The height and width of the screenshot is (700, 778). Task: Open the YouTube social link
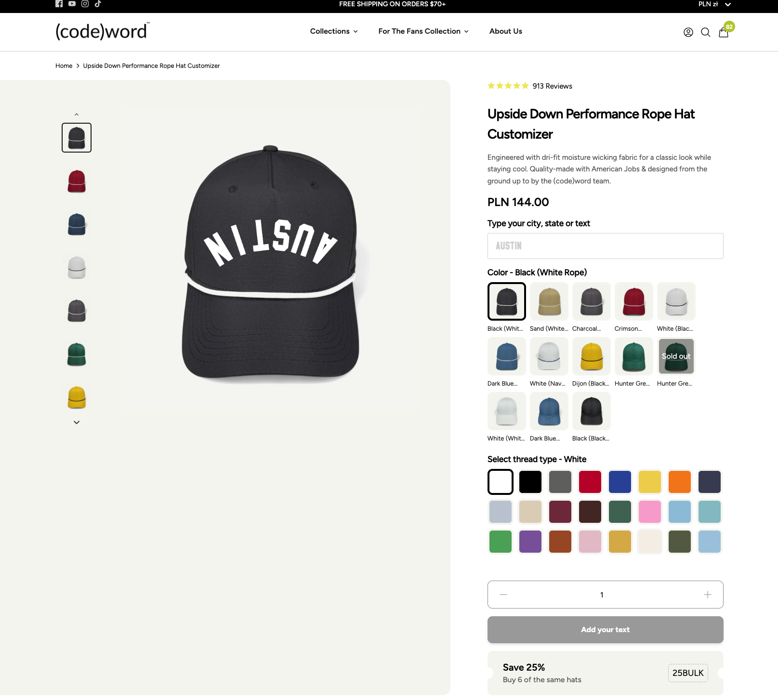72,4
